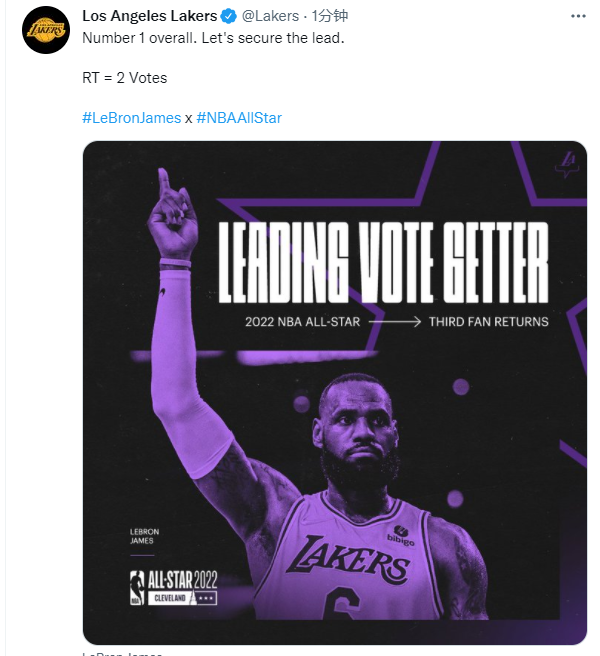The image size is (600, 656).
Task: Click the @Lakers handle
Action: pos(270,16)
